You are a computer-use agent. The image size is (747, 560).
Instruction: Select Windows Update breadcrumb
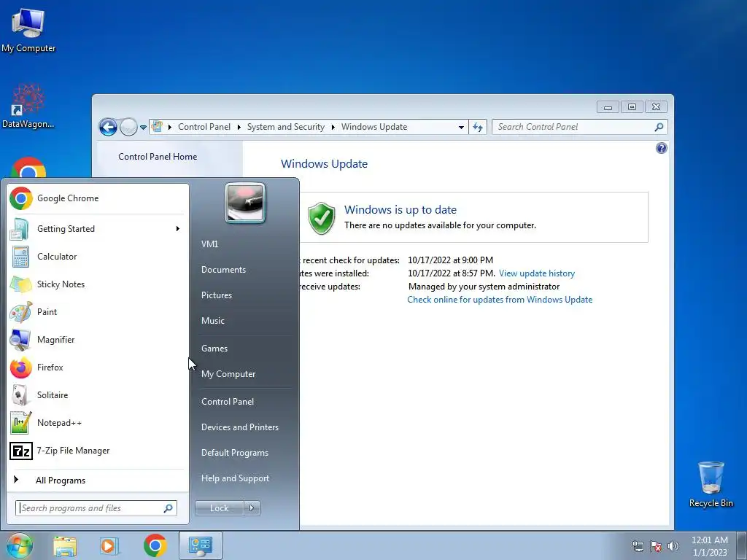374,127
